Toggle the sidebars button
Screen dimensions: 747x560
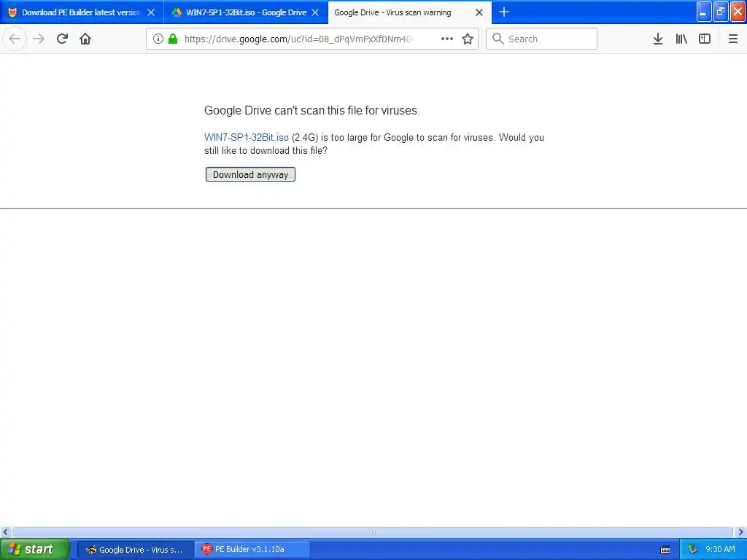[705, 39]
